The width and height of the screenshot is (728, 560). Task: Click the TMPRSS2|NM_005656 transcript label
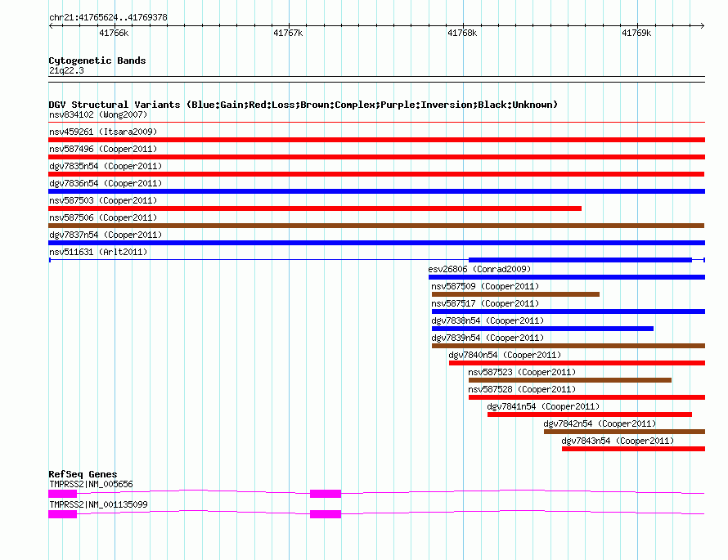(91, 484)
